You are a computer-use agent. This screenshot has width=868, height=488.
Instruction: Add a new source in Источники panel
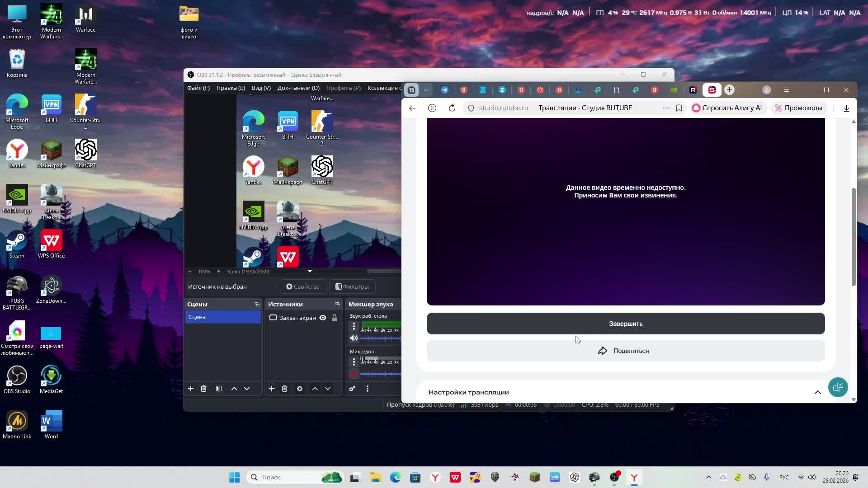click(272, 389)
